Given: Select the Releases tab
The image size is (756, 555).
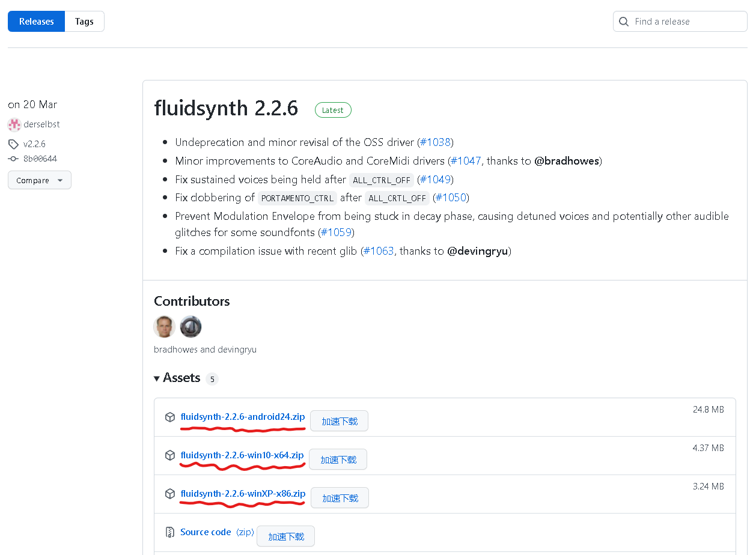Looking at the screenshot, I should click(x=37, y=22).
